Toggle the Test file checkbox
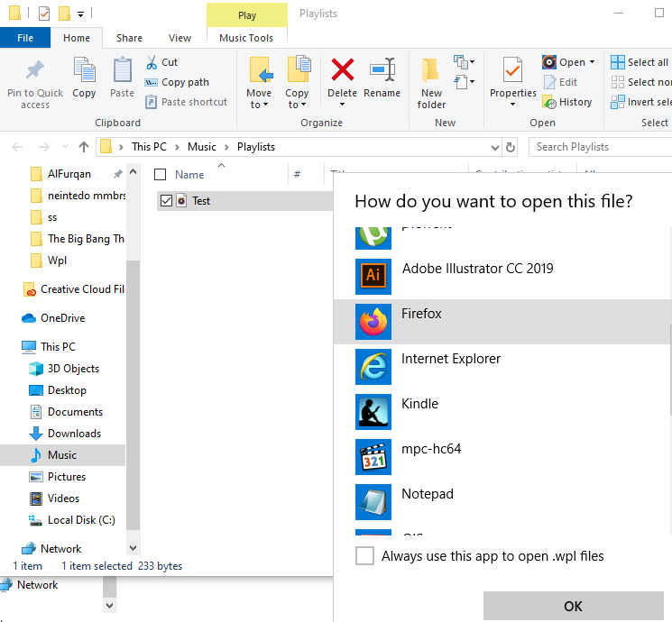672x622 pixels. pyautogui.click(x=166, y=200)
